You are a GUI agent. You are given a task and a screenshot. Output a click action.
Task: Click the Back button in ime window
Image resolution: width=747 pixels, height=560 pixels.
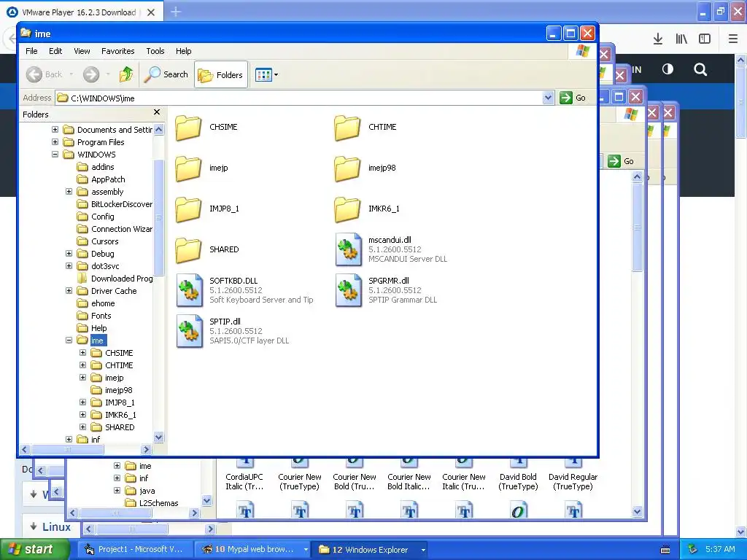[44, 74]
